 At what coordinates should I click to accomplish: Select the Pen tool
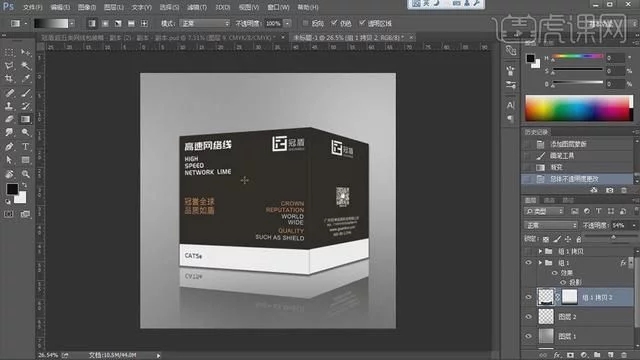pos(9,147)
